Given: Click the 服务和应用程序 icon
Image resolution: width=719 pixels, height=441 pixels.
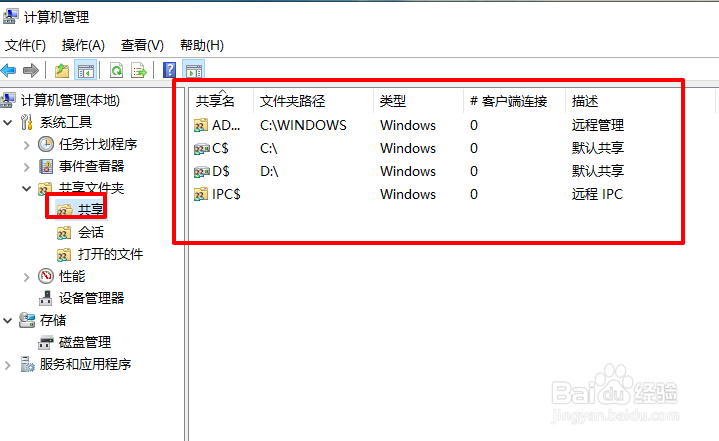Looking at the screenshot, I should [27, 364].
